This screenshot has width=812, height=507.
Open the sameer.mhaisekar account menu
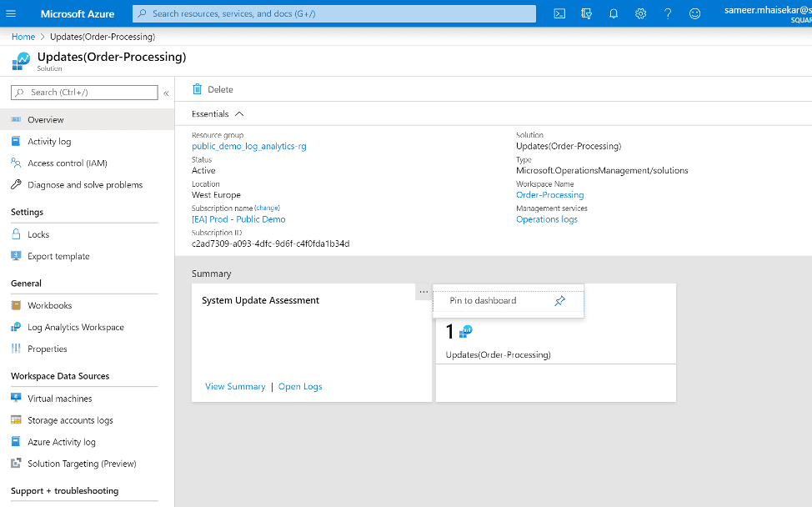click(768, 14)
